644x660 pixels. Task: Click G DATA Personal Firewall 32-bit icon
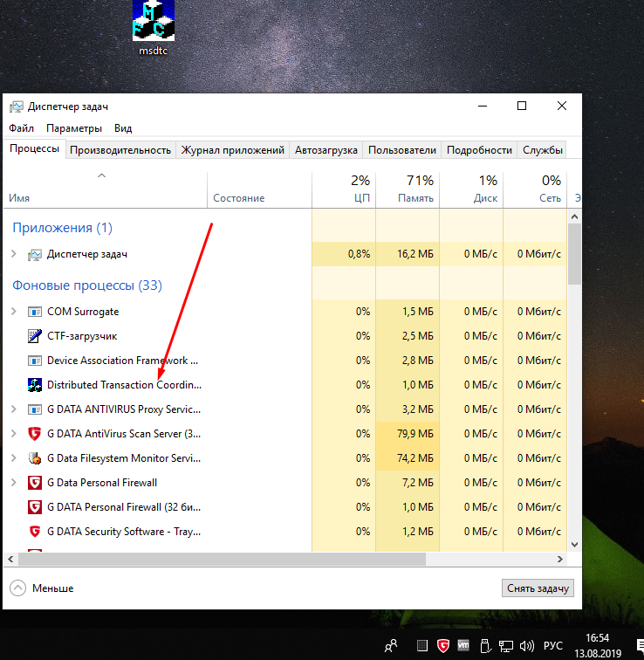point(35,506)
